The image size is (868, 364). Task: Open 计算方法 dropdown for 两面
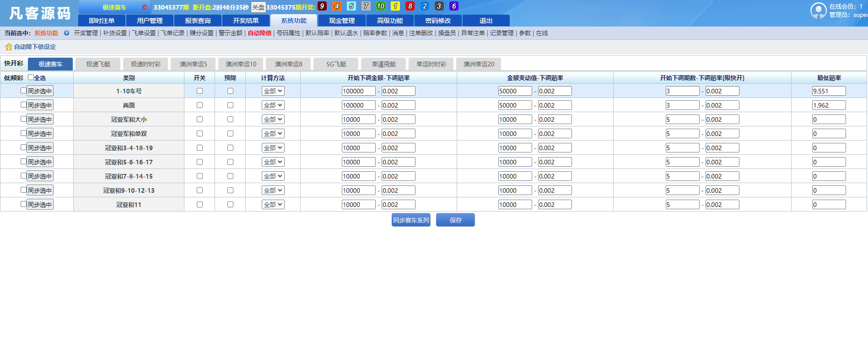point(273,105)
